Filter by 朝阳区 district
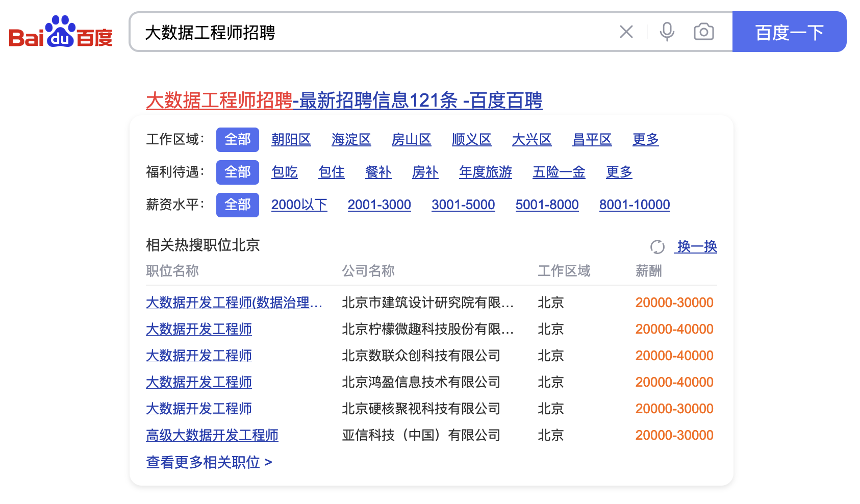The width and height of the screenshot is (860, 504). pyautogui.click(x=291, y=140)
